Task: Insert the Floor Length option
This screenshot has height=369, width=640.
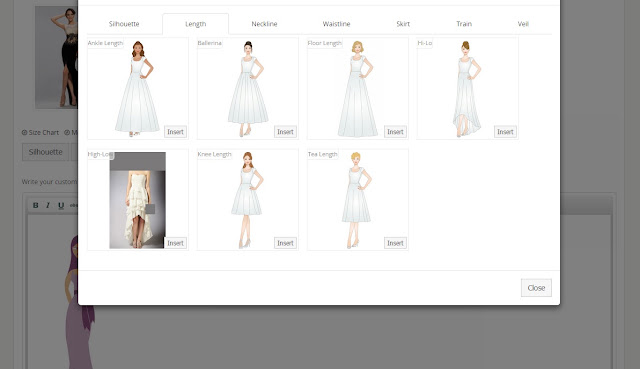Action: point(395,132)
